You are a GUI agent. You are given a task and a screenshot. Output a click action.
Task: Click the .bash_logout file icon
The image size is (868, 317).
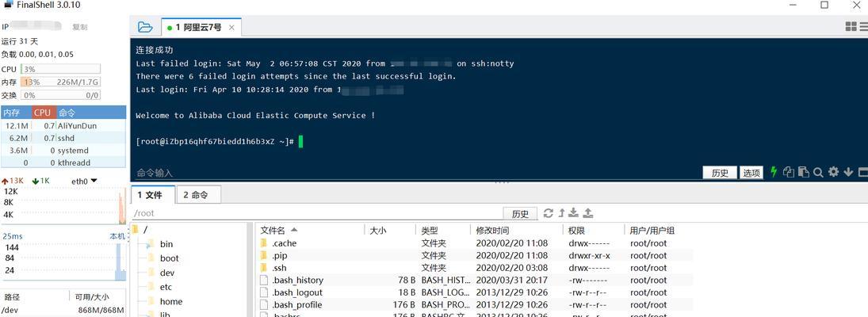coord(264,292)
